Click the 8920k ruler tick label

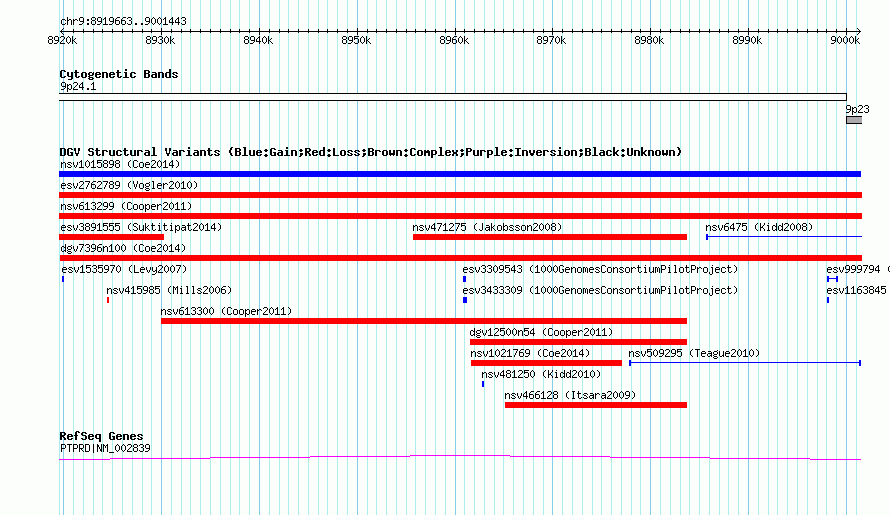click(62, 40)
